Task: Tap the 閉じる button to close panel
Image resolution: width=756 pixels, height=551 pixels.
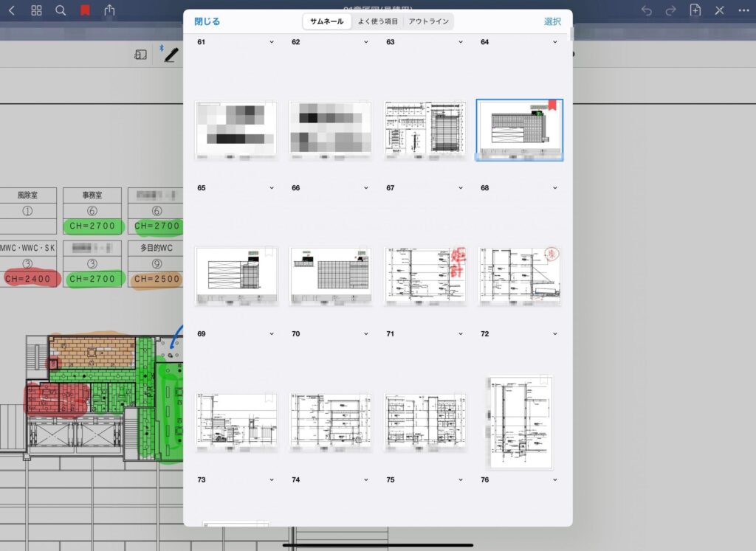Action: (207, 21)
